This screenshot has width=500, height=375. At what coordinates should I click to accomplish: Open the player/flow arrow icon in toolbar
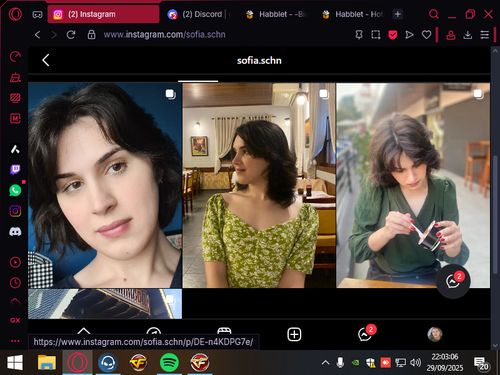409,35
